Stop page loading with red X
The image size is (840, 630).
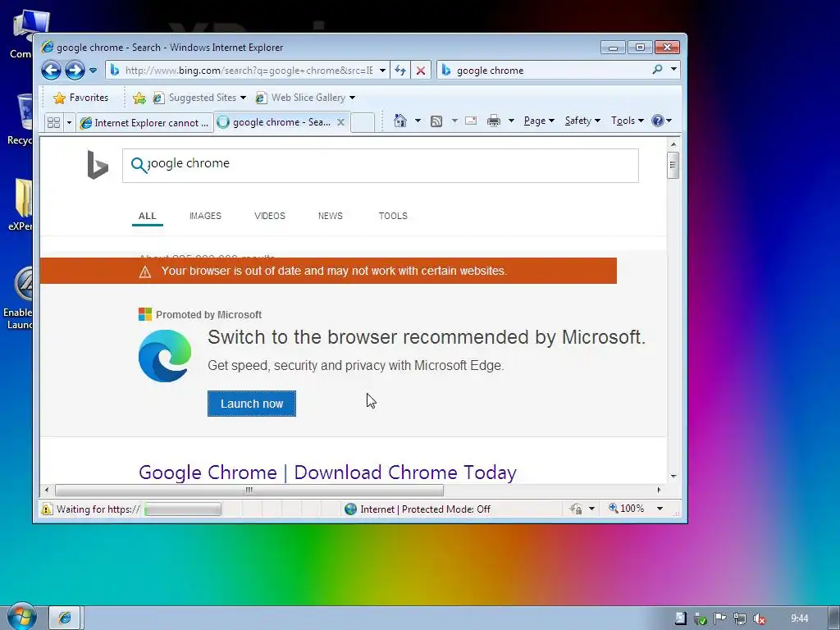(x=421, y=71)
